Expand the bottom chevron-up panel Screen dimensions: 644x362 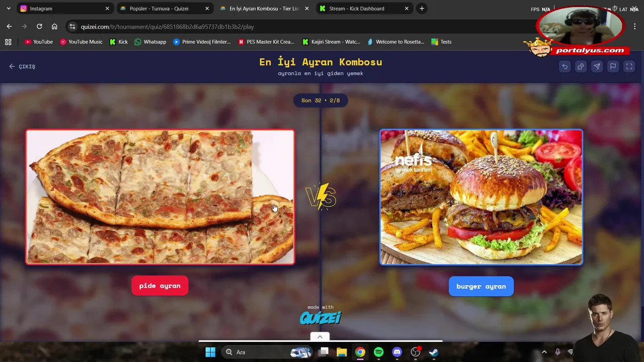tap(320, 337)
